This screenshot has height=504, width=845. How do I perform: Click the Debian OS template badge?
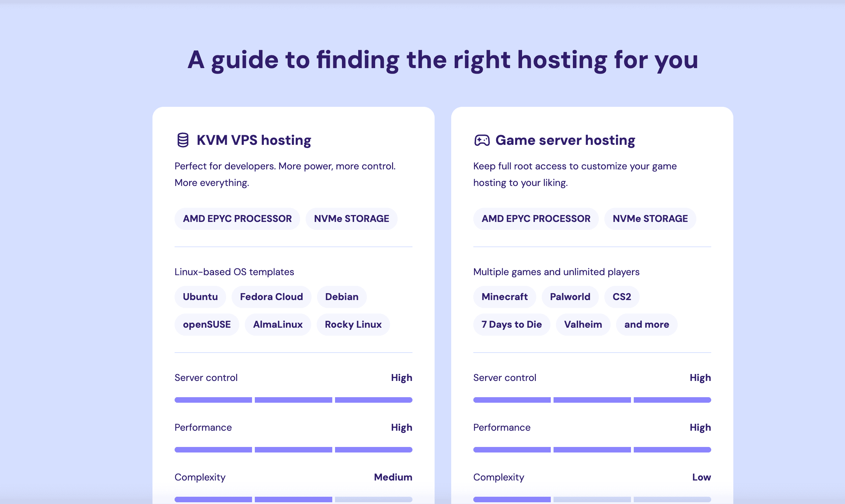pyautogui.click(x=342, y=296)
